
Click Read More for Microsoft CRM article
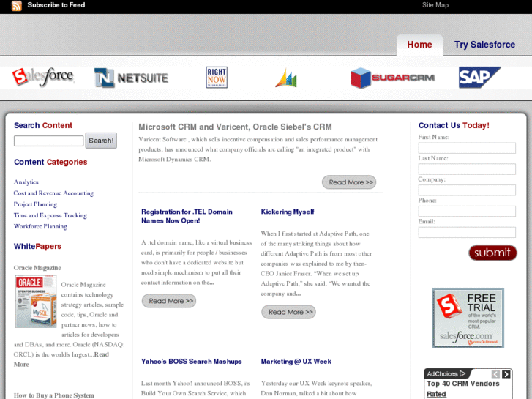point(349,182)
